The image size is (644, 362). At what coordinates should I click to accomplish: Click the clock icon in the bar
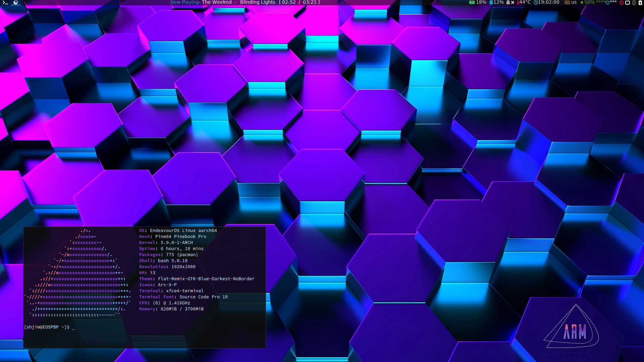point(536,2)
